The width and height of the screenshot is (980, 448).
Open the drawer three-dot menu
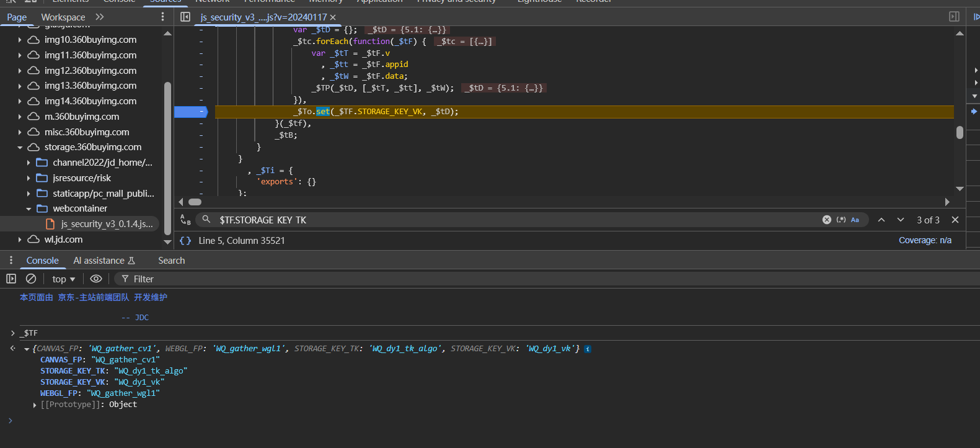(11, 261)
